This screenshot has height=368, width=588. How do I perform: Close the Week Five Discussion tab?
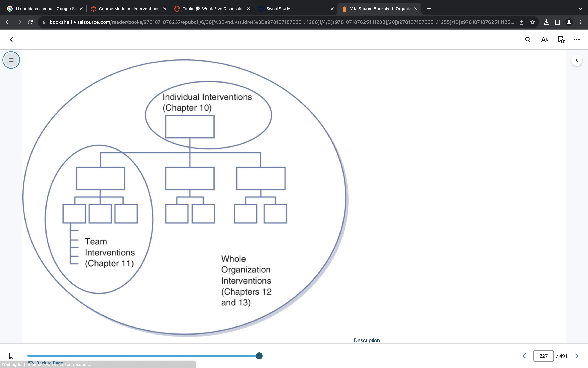point(248,9)
